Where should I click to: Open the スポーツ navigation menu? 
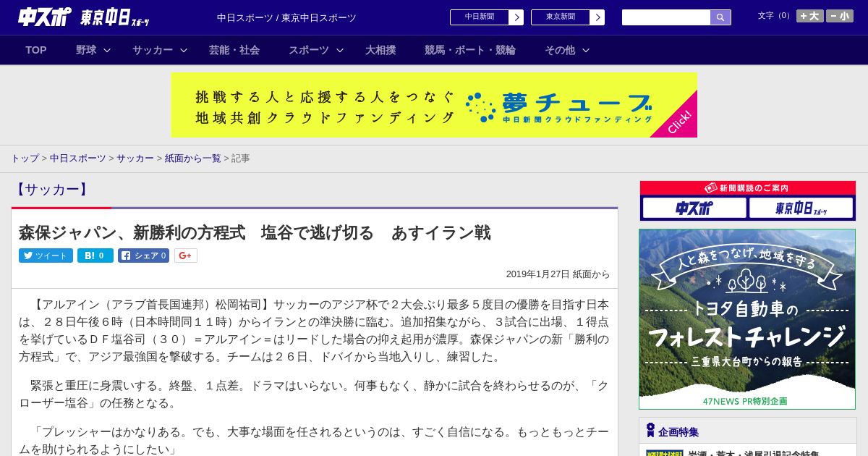coord(309,50)
